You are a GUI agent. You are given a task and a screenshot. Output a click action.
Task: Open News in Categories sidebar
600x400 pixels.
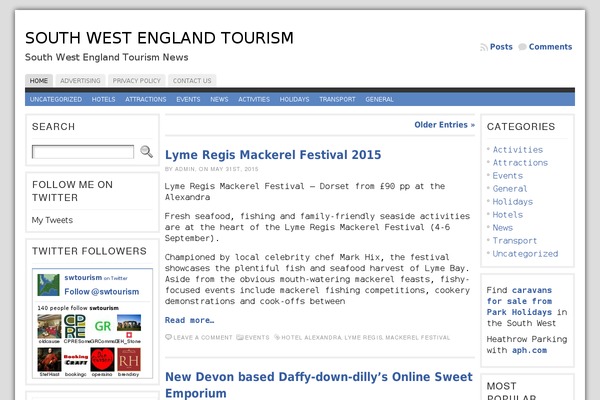[503, 228]
